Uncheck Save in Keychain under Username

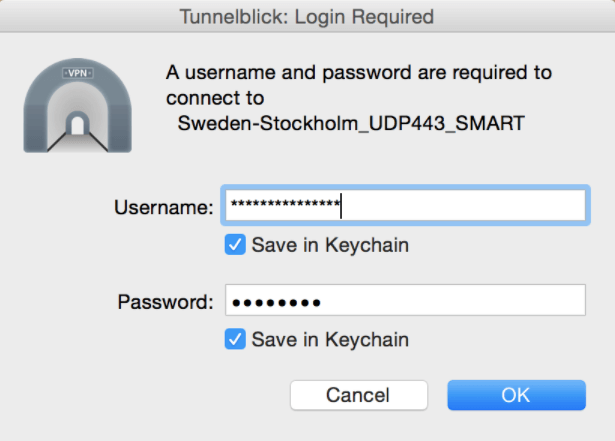(x=235, y=244)
